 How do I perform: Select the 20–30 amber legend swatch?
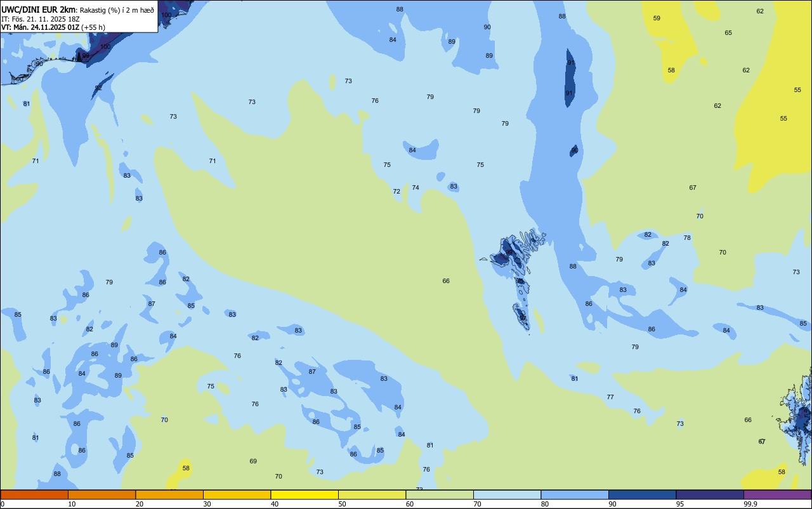click(169, 494)
